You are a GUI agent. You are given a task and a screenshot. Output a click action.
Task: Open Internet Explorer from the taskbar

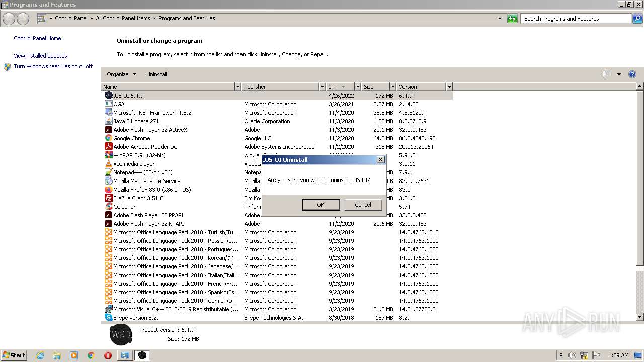coord(40,355)
